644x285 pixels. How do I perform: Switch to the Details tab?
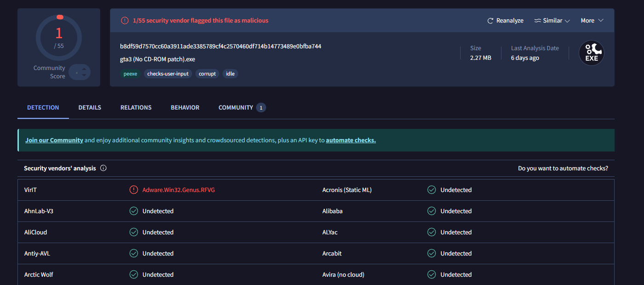(90, 107)
